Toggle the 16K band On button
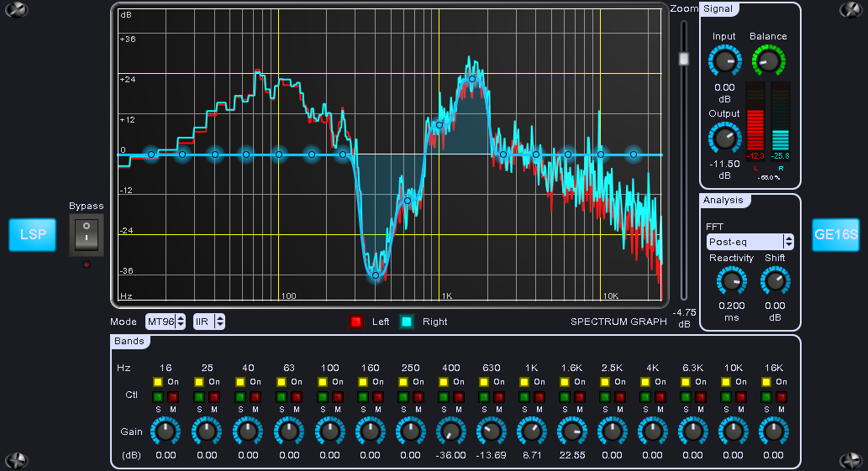This screenshot has width=868, height=471. [766, 382]
